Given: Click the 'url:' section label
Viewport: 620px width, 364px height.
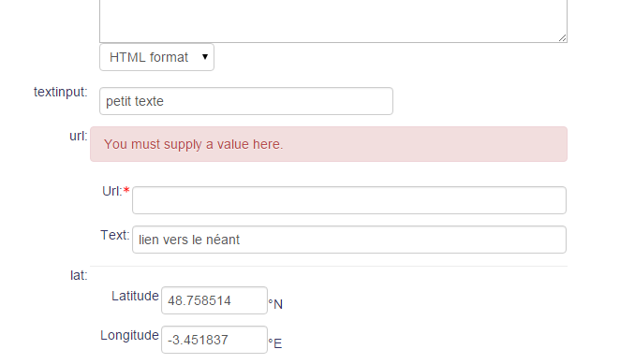Looking at the screenshot, I should [x=79, y=136].
